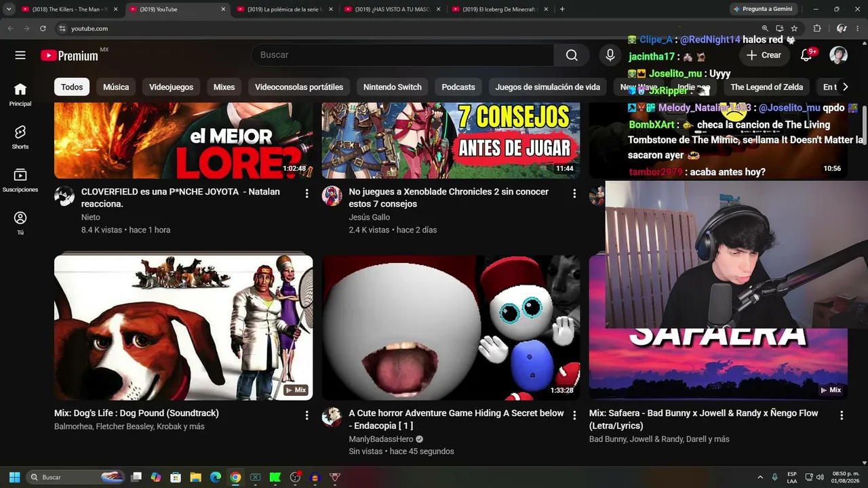Select the Nintendo Switch filter chip
Viewport: 868px width, 488px height.
pyautogui.click(x=393, y=87)
